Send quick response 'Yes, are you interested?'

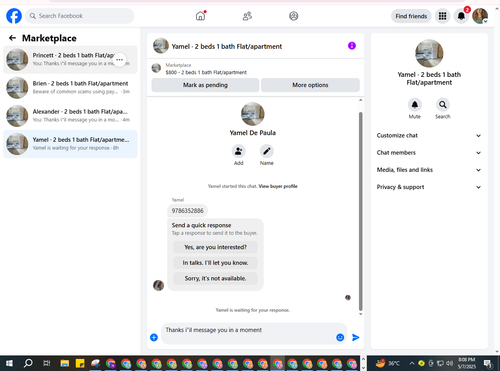tap(215, 247)
